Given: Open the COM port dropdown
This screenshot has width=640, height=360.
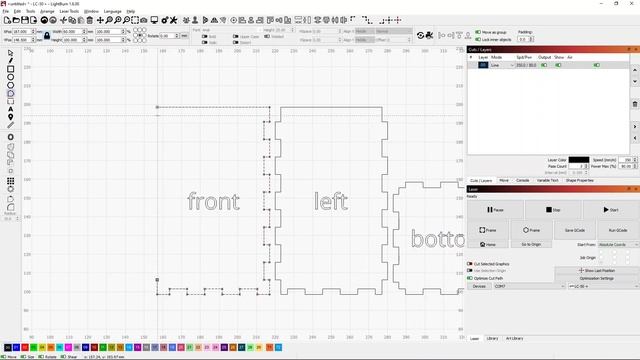Looking at the screenshot, I should click(529, 287).
